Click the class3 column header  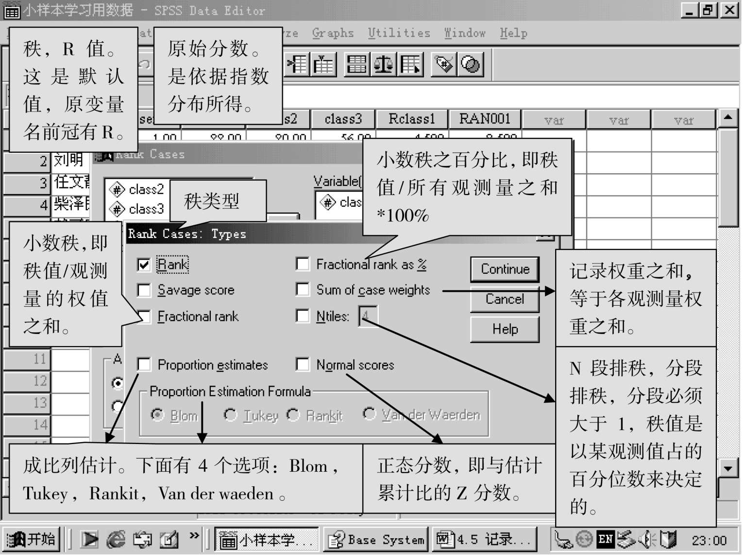(343, 119)
